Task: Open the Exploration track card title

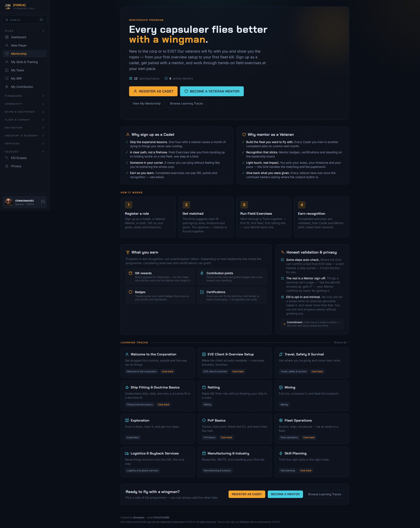Action: (140, 420)
